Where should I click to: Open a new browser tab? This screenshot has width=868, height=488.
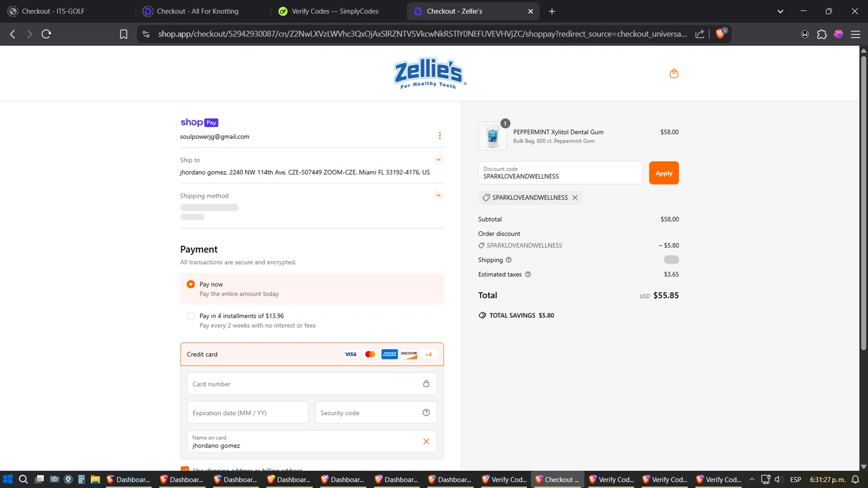[x=552, y=11]
